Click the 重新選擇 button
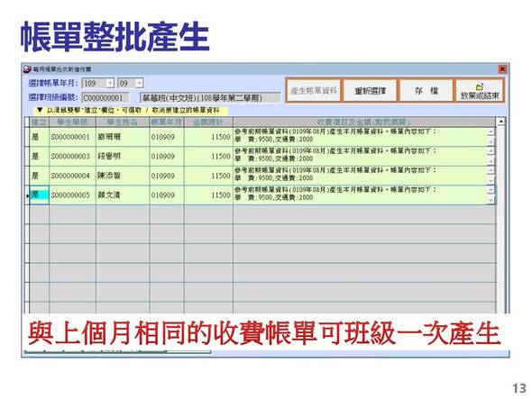This screenshot has height=399, width=532. click(370, 90)
